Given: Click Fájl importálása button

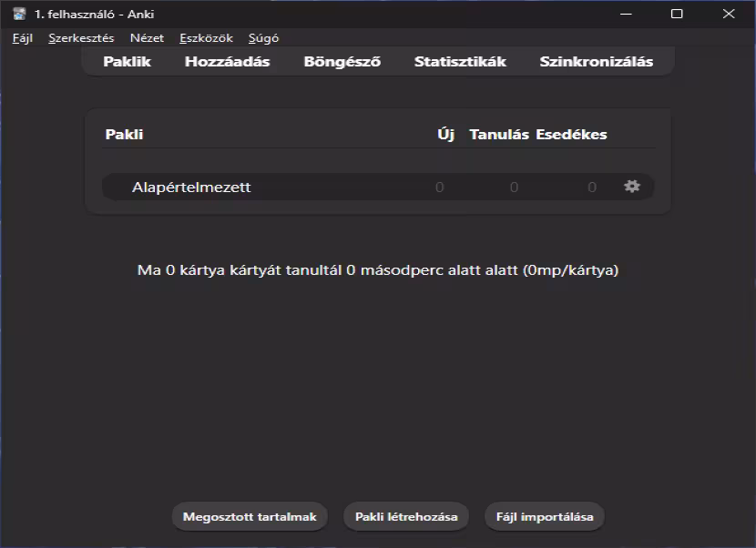Looking at the screenshot, I should pyautogui.click(x=545, y=517).
